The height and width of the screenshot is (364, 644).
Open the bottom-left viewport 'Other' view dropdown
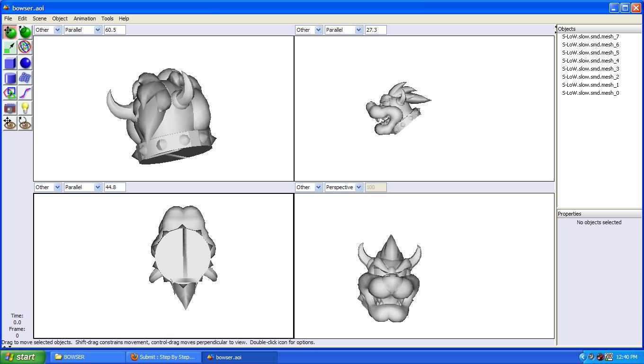[48, 187]
